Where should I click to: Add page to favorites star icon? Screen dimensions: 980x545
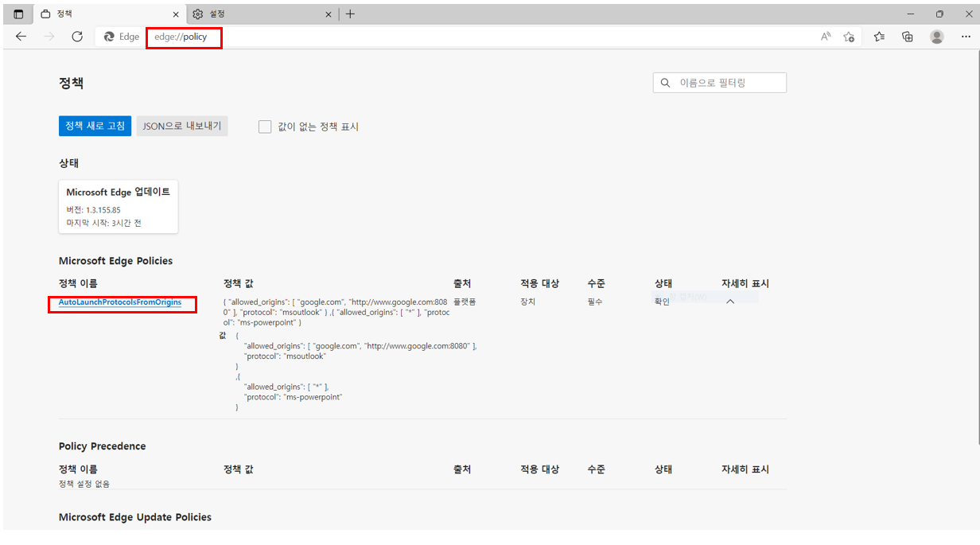(x=849, y=37)
